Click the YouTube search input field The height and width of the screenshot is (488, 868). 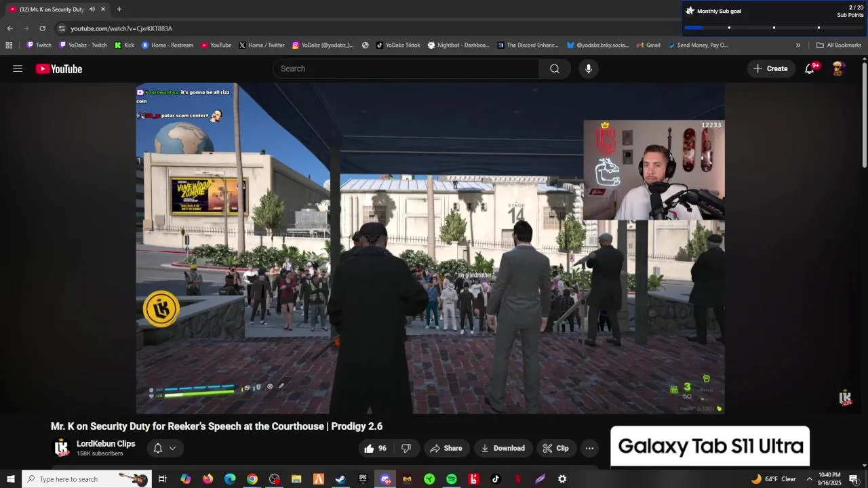tap(406, 68)
